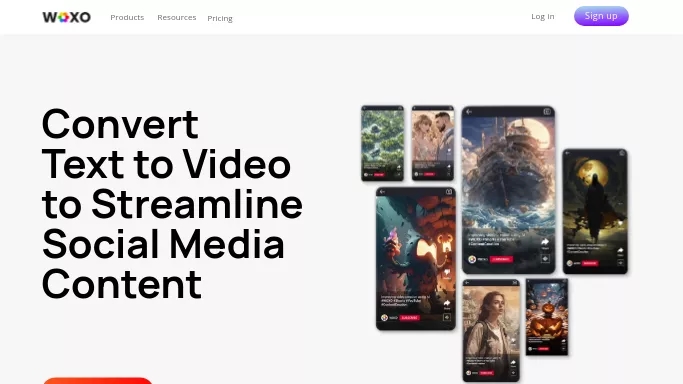The height and width of the screenshot is (384, 683).
Task: Open the forest aerial video thumbnail
Action: click(x=382, y=143)
